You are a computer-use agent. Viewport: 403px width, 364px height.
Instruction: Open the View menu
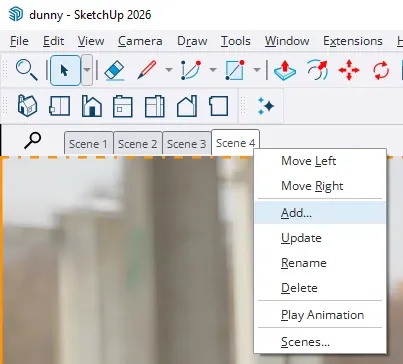(91, 41)
